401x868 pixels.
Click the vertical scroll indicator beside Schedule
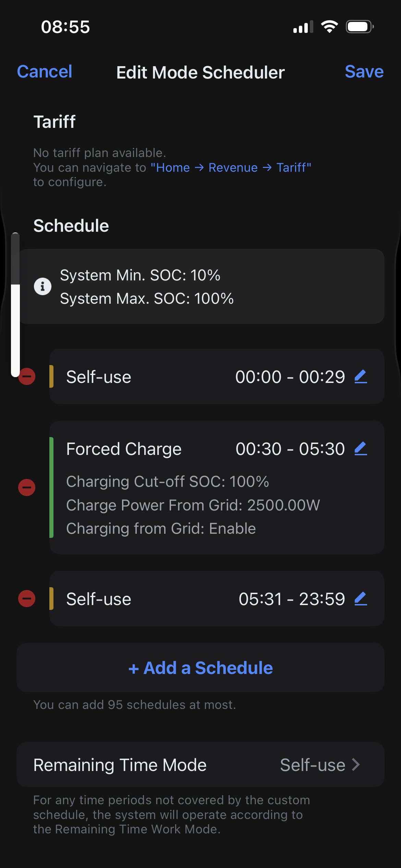click(x=15, y=304)
